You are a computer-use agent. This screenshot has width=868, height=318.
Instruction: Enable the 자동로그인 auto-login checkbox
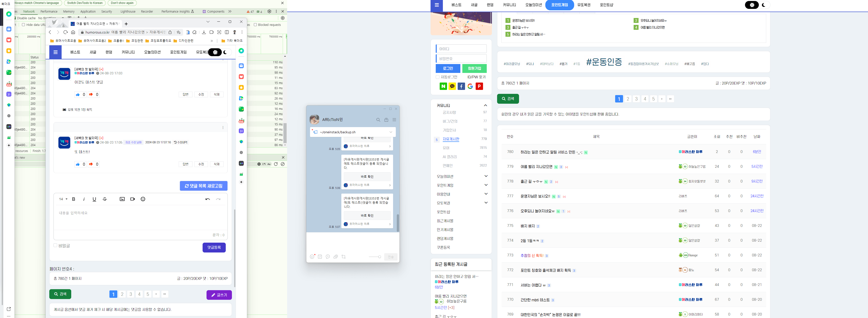coord(437,77)
